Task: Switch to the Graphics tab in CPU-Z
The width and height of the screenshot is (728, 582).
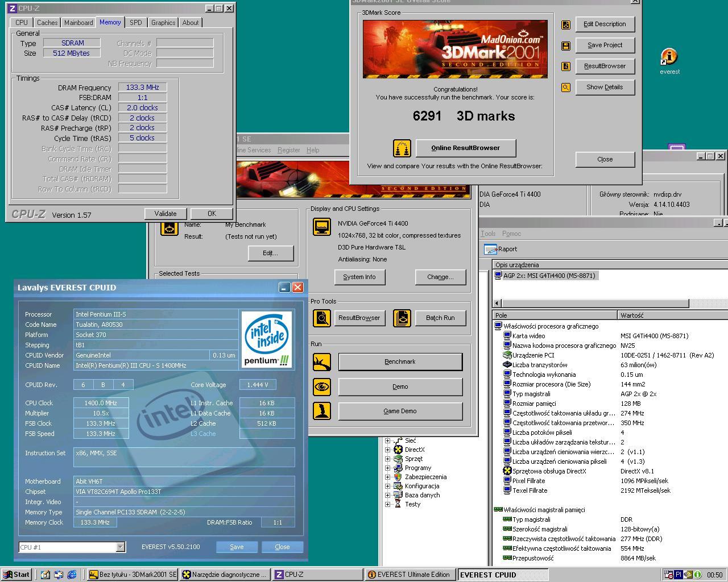Action: (x=163, y=23)
